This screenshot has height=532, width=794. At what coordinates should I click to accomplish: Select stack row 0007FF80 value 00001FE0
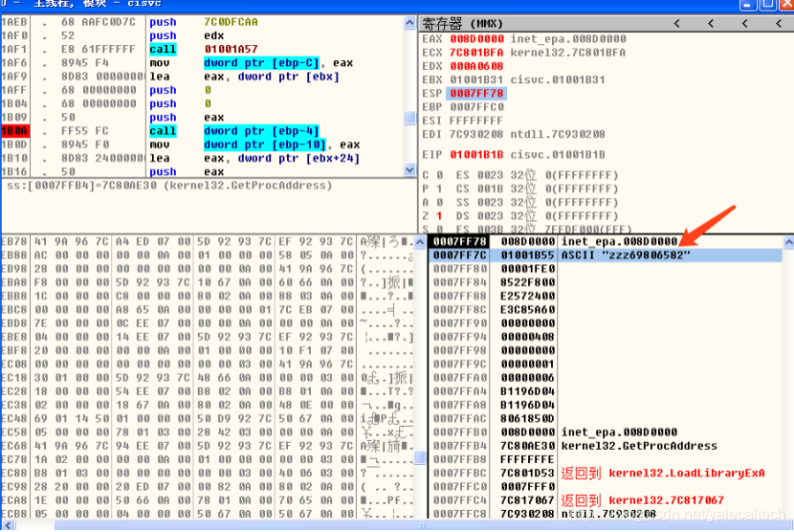pyautogui.click(x=606, y=269)
